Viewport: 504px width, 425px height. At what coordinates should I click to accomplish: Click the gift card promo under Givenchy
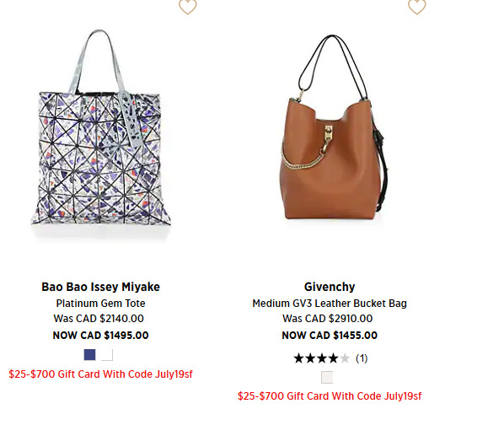(330, 396)
